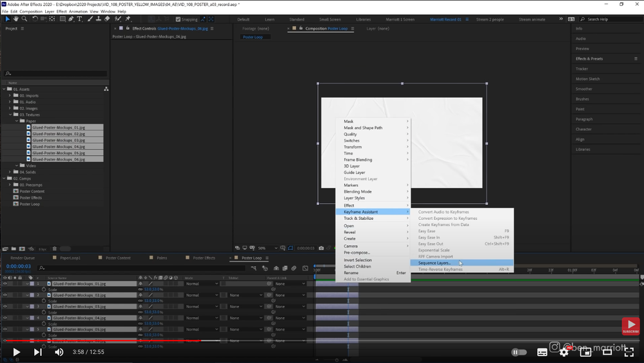644x363 pixels.
Task: Click the Rectangle shape tool
Action: pos(61,19)
